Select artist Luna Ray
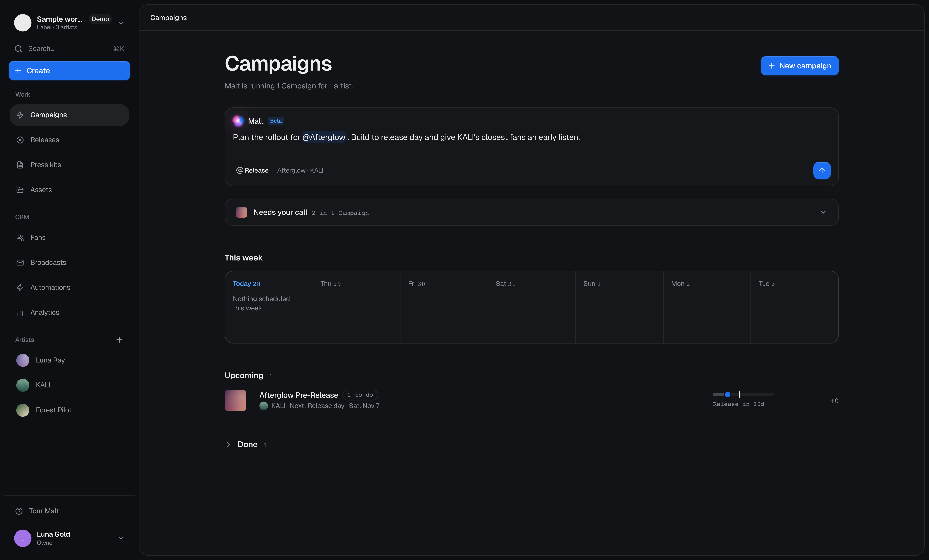Image resolution: width=929 pixels, height=560 pixels. 69,360
